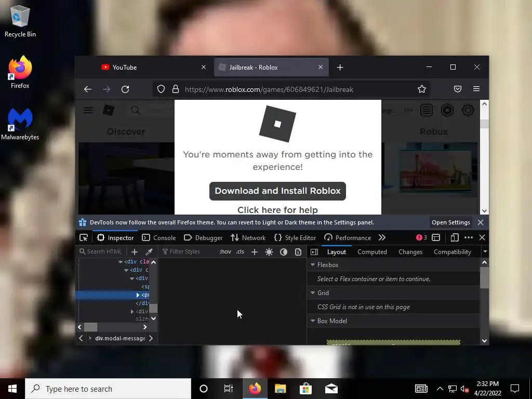Show more sidebar tabs dropdown
This screenshot has height=399, width=532.
coord(485,252)
